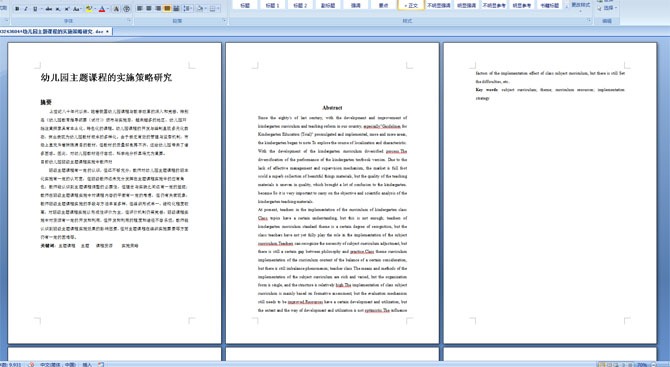Screen dimensions: 670x367
Task: Close the document tab
Action: pyautogui.click(x=107, y=31)
